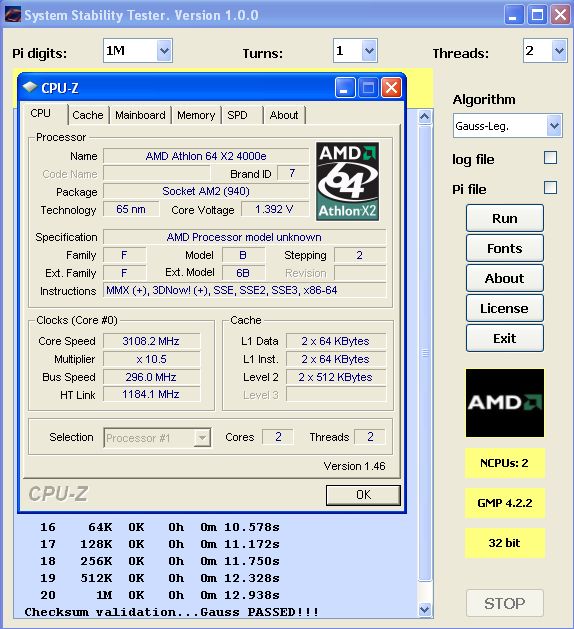Viewport: 574px width, 629px height.
Task: Enable the log file checkbox
Action: coord(550,158)
